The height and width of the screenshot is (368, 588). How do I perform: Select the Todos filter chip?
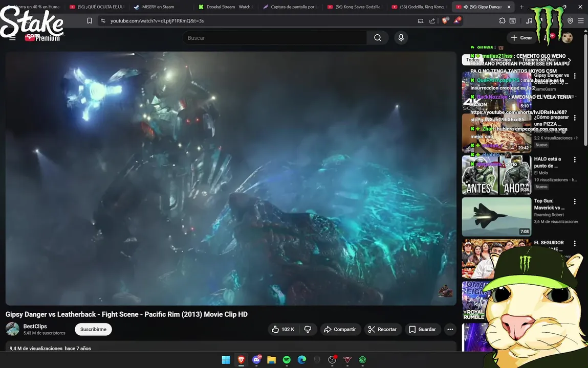coord(472,60)
